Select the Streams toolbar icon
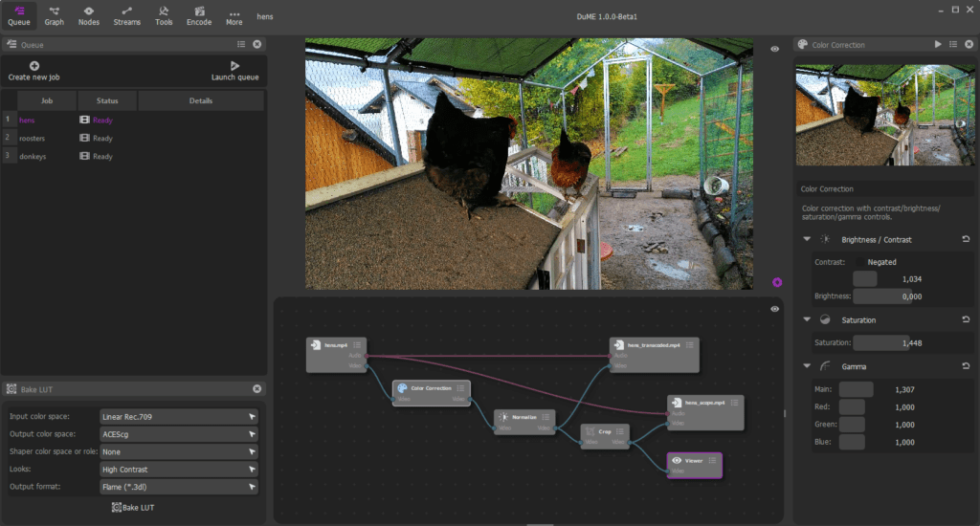The image size is (980, 526). 127,16
